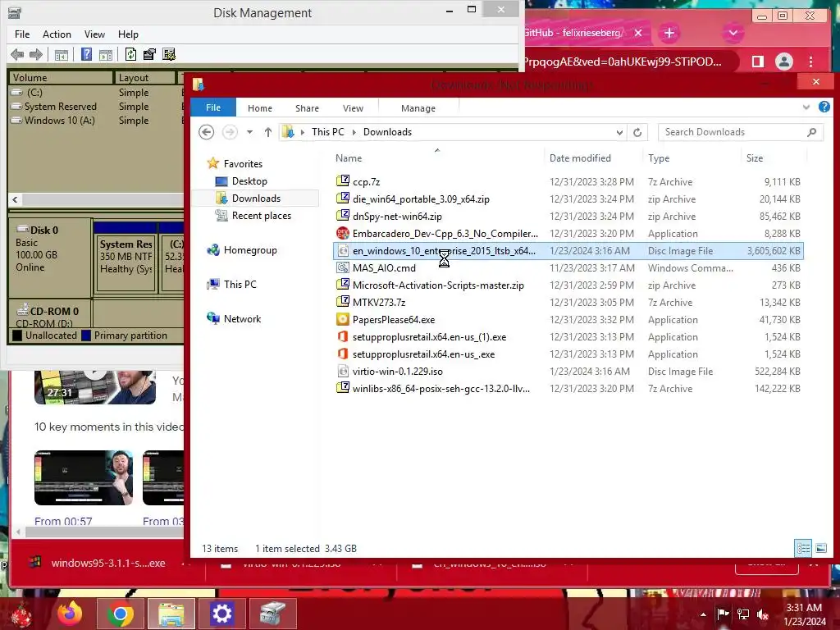The height and width of the screenshot is (630, 840).
Task: Open the View ribbon tab in Explorer
Action: click(353, 108)
